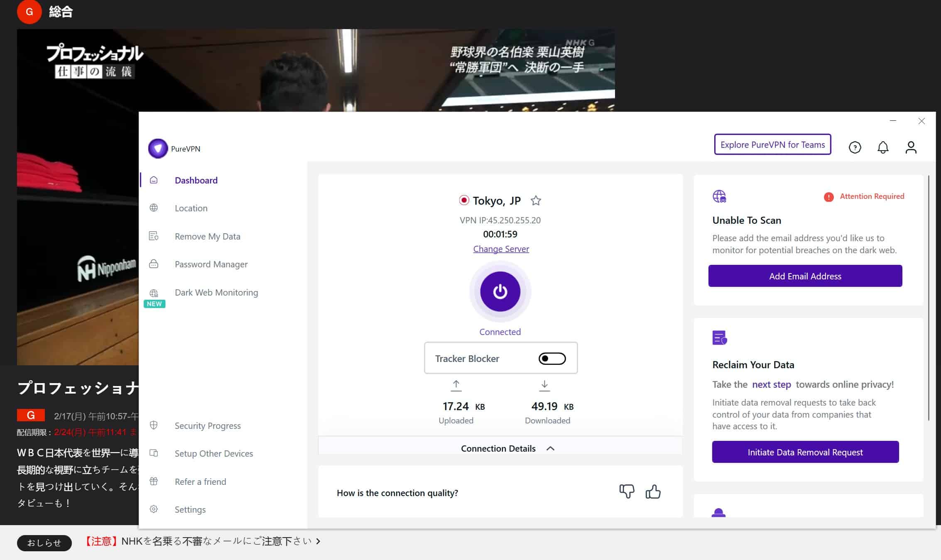This screenshot has height=560, width=941.
Task: Click the 総合 channel title on NHK page
Action: (61, 12)
